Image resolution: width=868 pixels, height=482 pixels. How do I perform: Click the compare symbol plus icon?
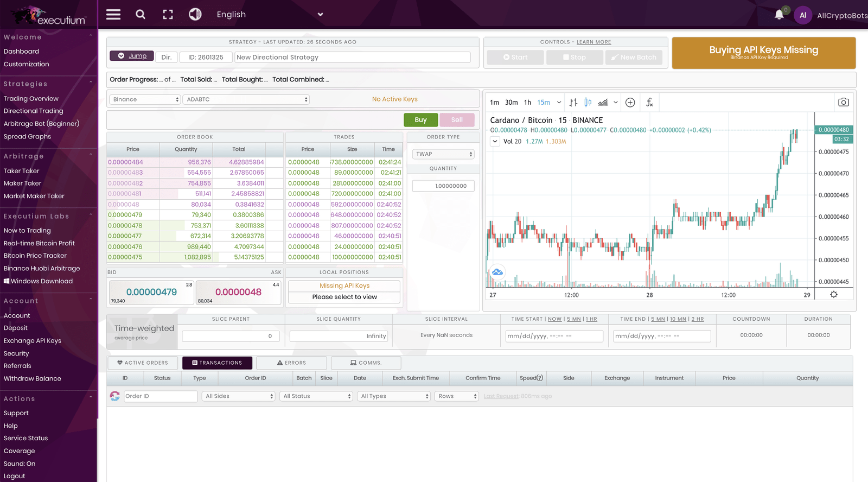coord(630,102)
